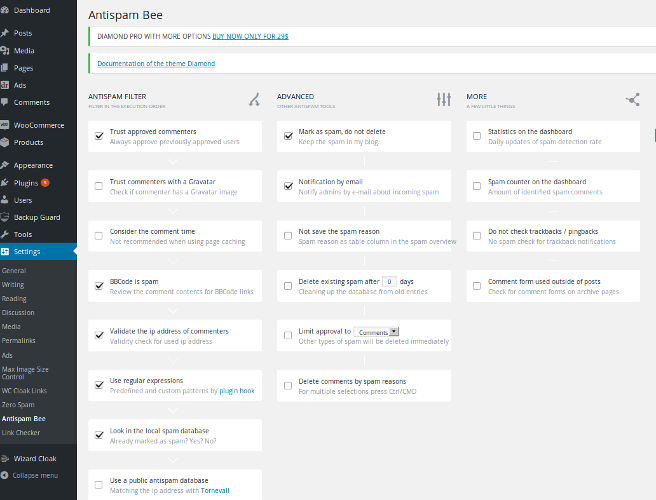Screen dimensions: 656x500
Task: Enable Do not check trackbacks / pingbacks
Action: tap(477, 236)
